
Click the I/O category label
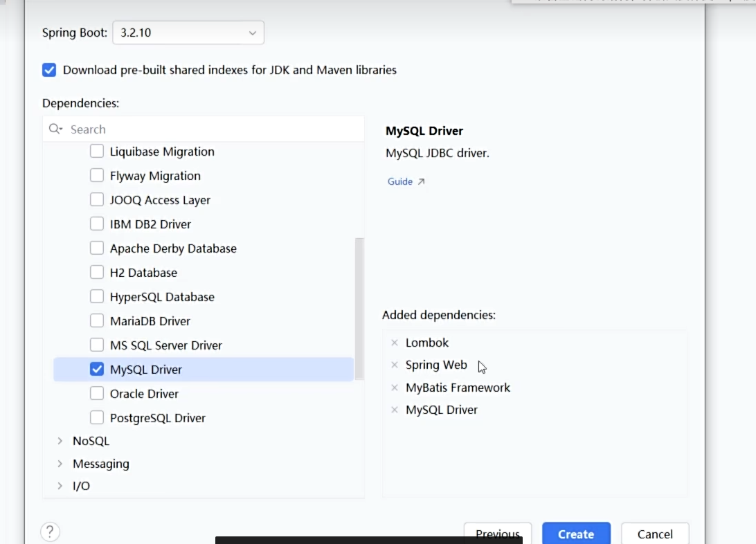[81, 486]
